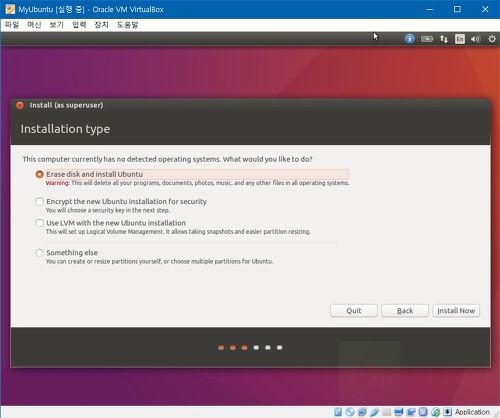Open the En keyboard language indicator

coord(460,39)
